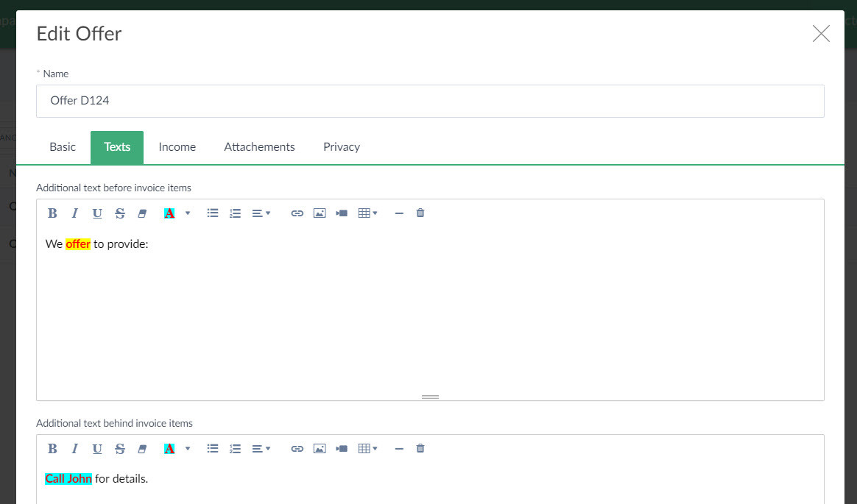The height and width of the screenshot is (504, 857).
Task: Click the highlighted 'Call John' text
Action: point(68,479)
